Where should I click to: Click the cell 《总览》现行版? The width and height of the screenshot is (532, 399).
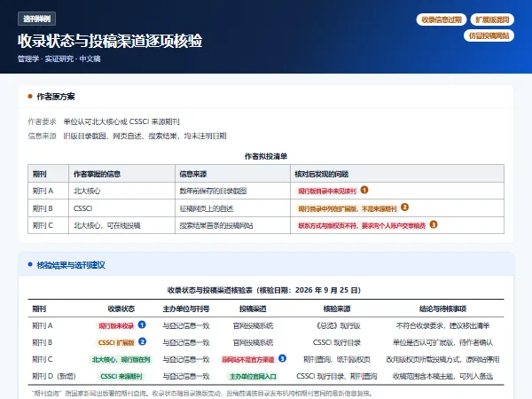tap(337, 325)
